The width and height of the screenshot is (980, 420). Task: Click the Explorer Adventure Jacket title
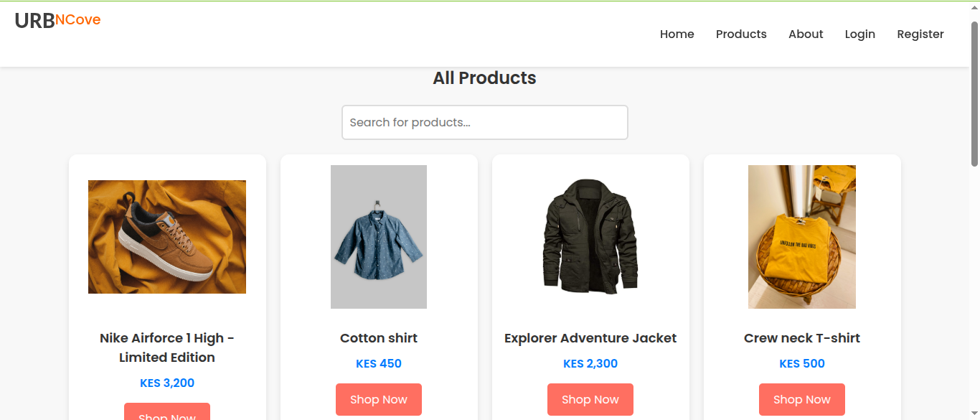pyautogui.click(x=590, y=338)
